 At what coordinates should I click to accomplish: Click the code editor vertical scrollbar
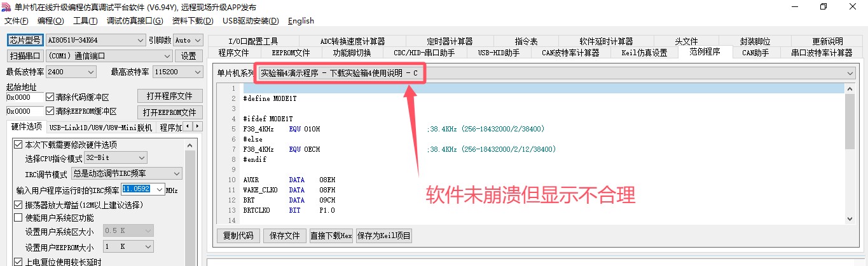pos(850,153)
